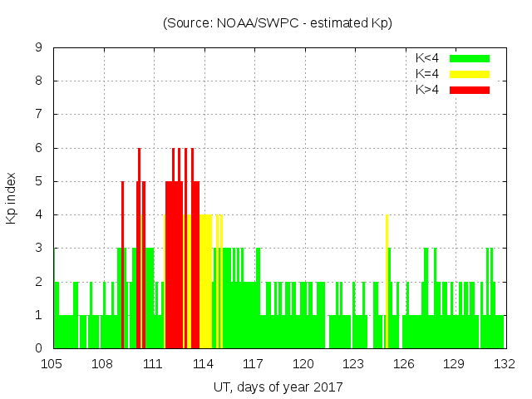The height and width of the screenshot is (399, 532).
Task: Click the y-axis tick label 0
Action: click(x=38, y=348)
